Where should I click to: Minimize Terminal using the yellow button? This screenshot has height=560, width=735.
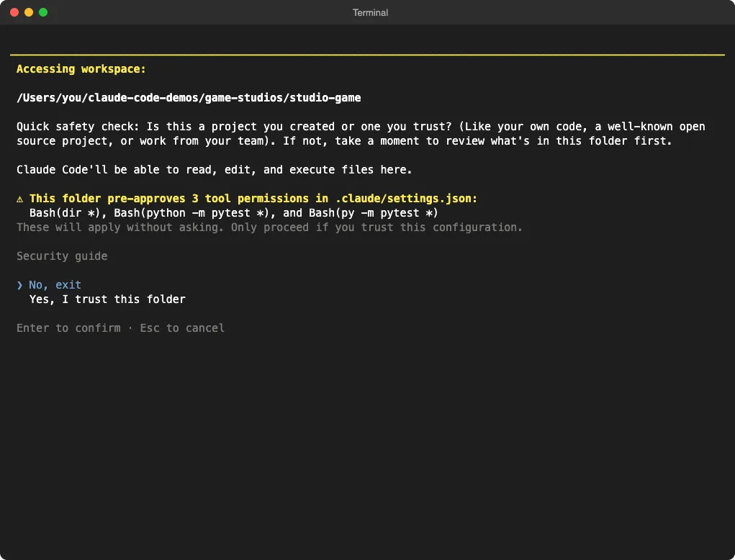pyautogui.click(x=29, y=12)
